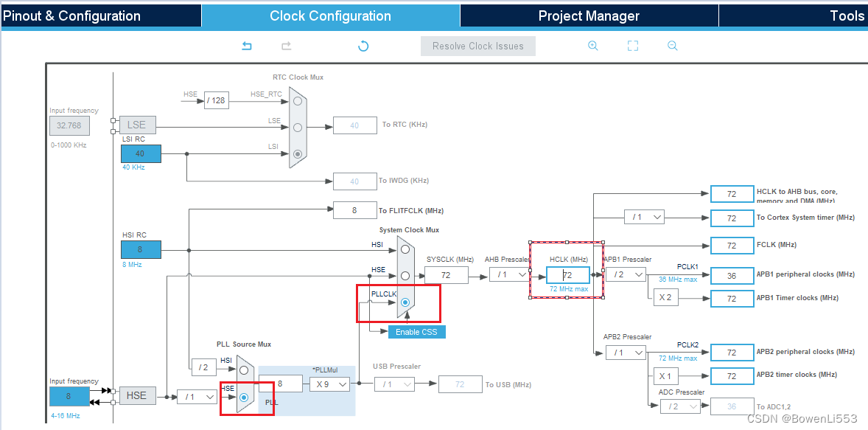Click the Enable CSS button

coord(416,332)
